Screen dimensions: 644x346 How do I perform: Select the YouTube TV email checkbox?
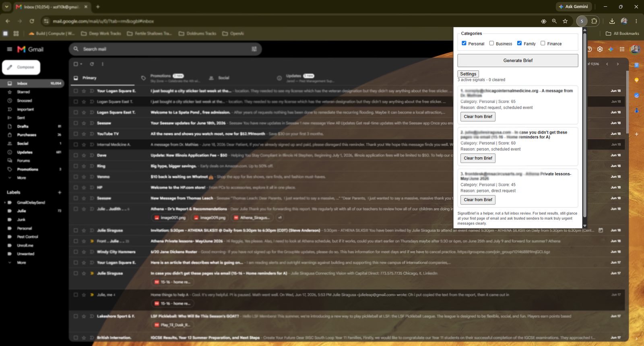[76, 134]
